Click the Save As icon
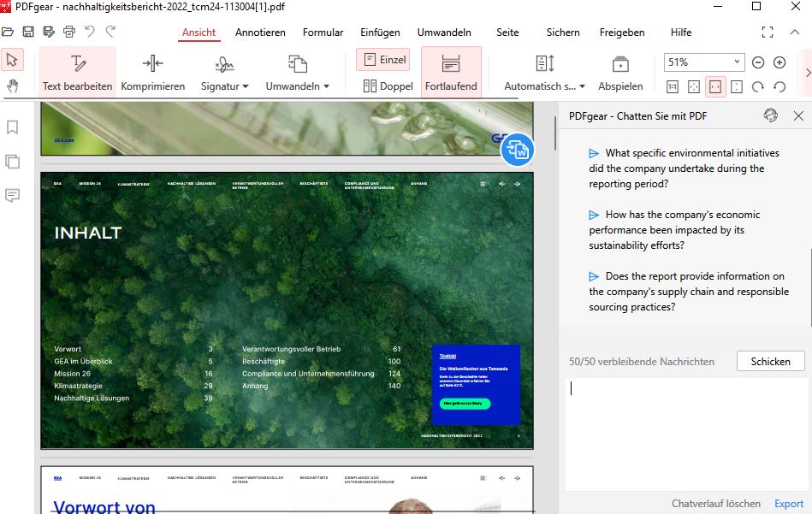 click(x=49, y=32)
